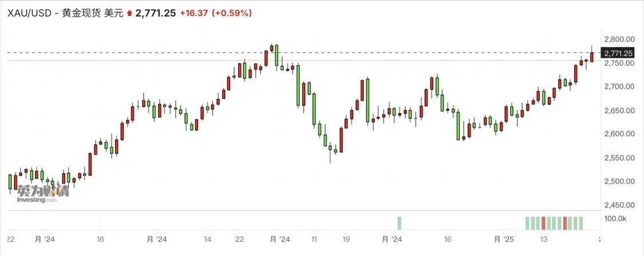Click the 11 date label on time axis
The width and height of the screenshot is (644, 256).
pyautogui.click(x=314, y=239)
